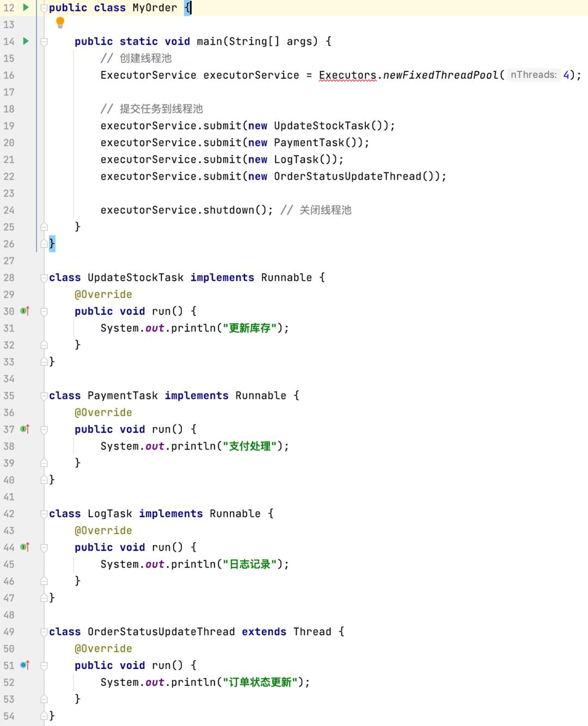The height and width of the screenshot is (726, 588).
Task: Click Runnable in UpdateStockTask class declaration
Action: point(286,278)
